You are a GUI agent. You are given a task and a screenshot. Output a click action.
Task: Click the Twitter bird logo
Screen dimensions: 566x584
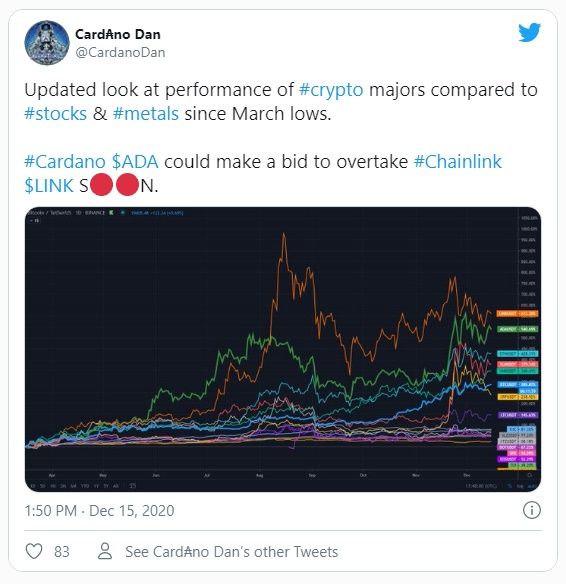click(x=529, y=32)
